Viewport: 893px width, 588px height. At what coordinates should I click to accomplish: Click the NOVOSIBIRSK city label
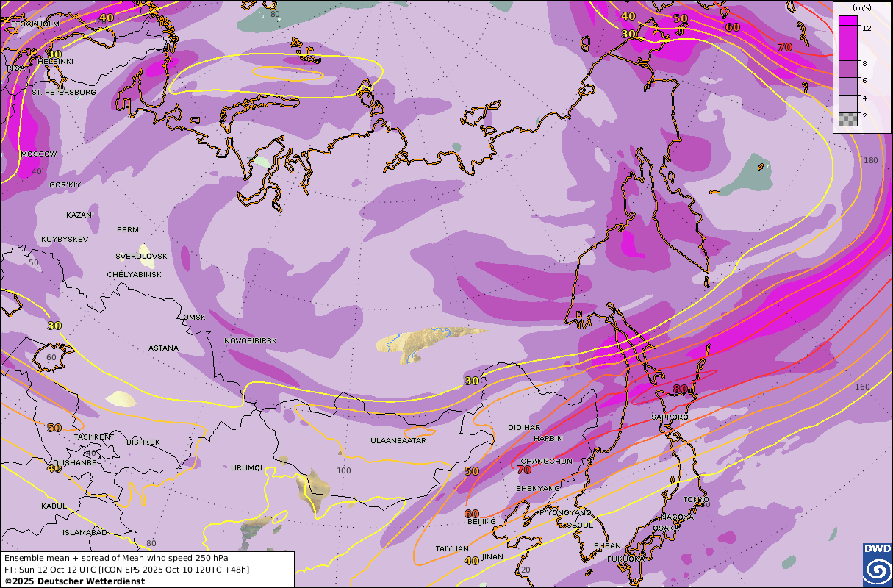click(251, 341)
